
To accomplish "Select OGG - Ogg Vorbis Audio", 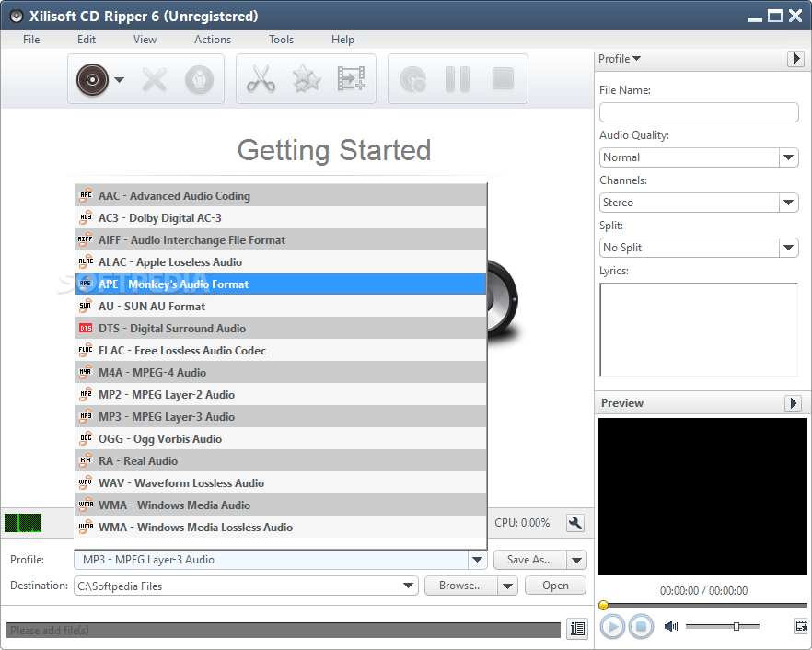I will point(281,438).
